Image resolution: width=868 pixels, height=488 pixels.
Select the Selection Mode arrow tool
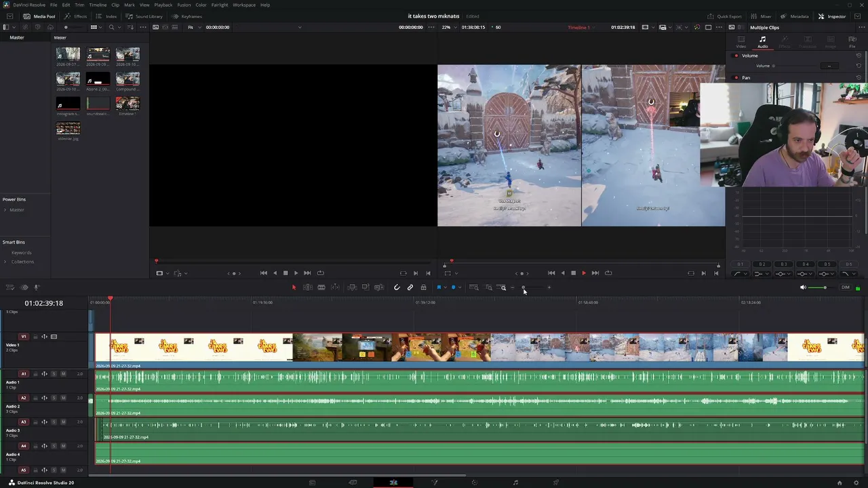294,287
